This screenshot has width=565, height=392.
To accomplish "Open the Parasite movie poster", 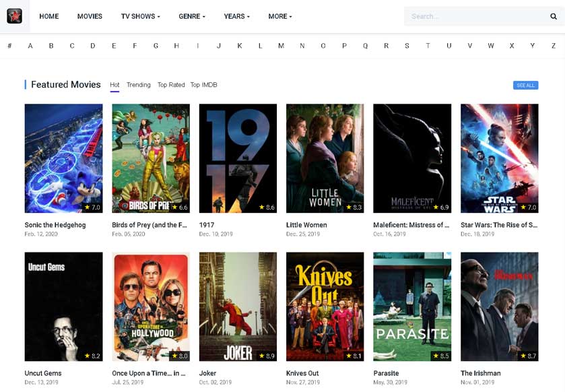I will (412, 306).
